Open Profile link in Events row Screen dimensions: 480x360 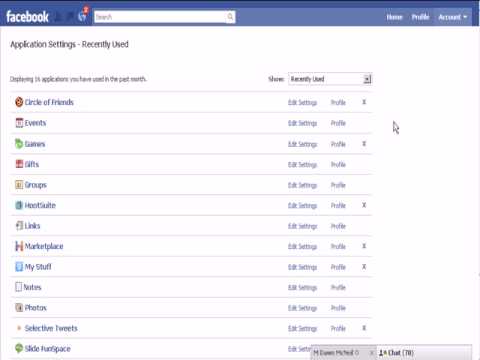tap(338, 123)
